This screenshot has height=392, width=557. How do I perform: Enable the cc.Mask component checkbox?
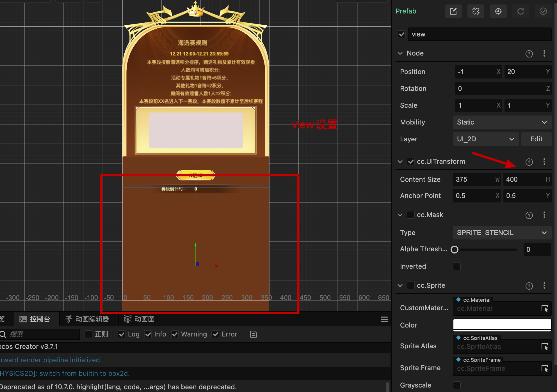tap(410, 215)
